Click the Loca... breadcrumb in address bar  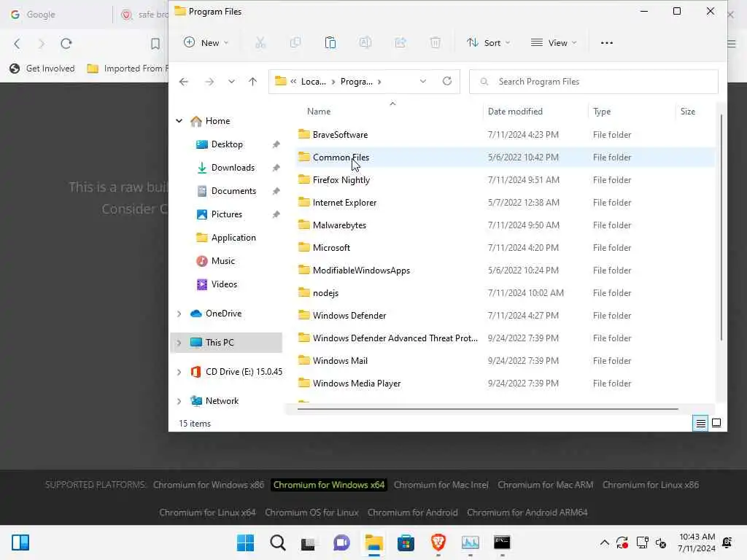tap(314, 82)
